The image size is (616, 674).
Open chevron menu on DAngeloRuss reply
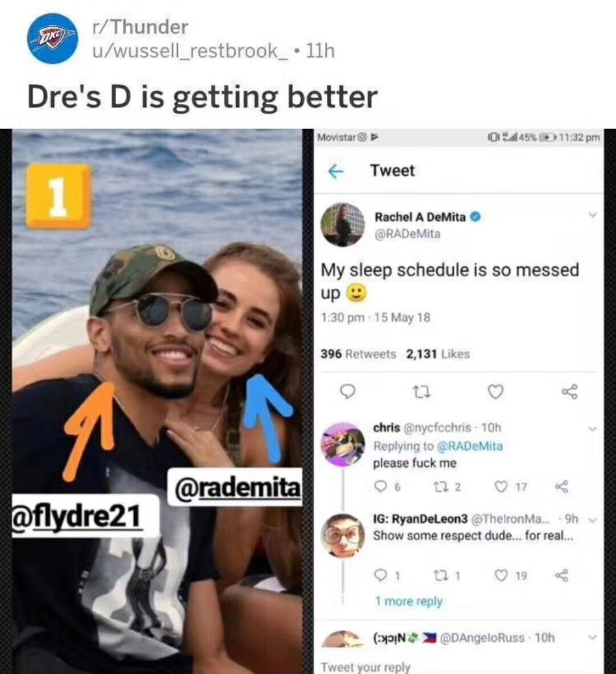[x=593, y=637]
